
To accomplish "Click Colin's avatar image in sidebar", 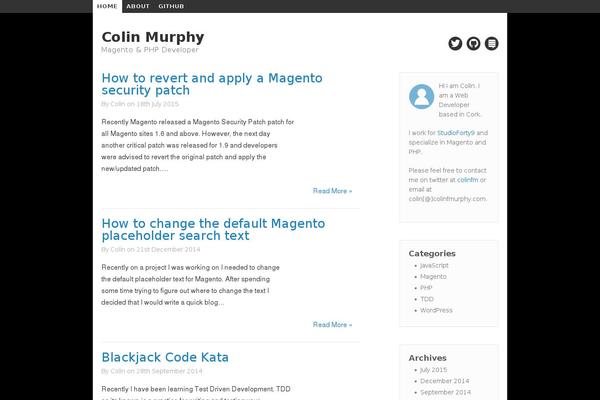I will [421, 96].
